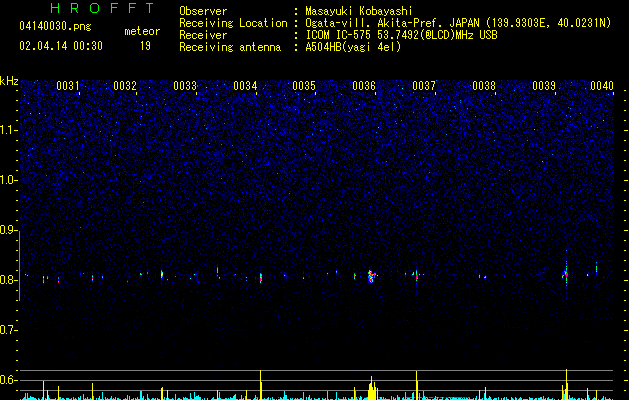Click the Receiving antenna label
Screen dimensions: 629x400
(x=230, y=47)
